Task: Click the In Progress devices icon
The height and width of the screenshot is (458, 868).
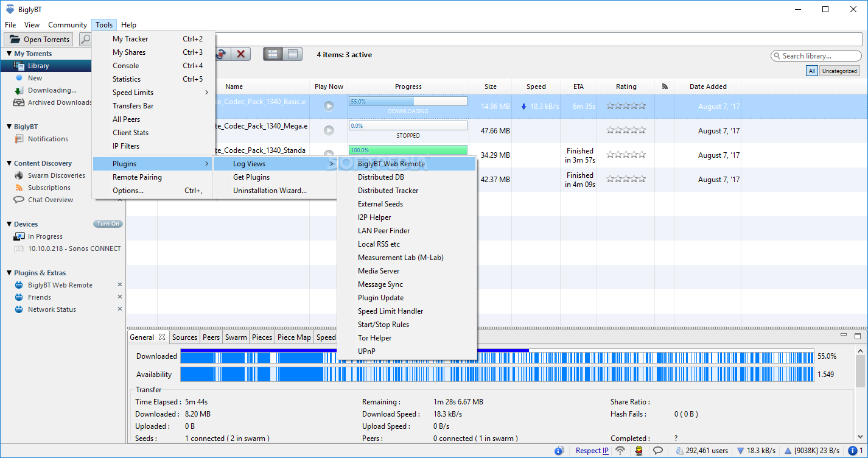Action: 19,236
